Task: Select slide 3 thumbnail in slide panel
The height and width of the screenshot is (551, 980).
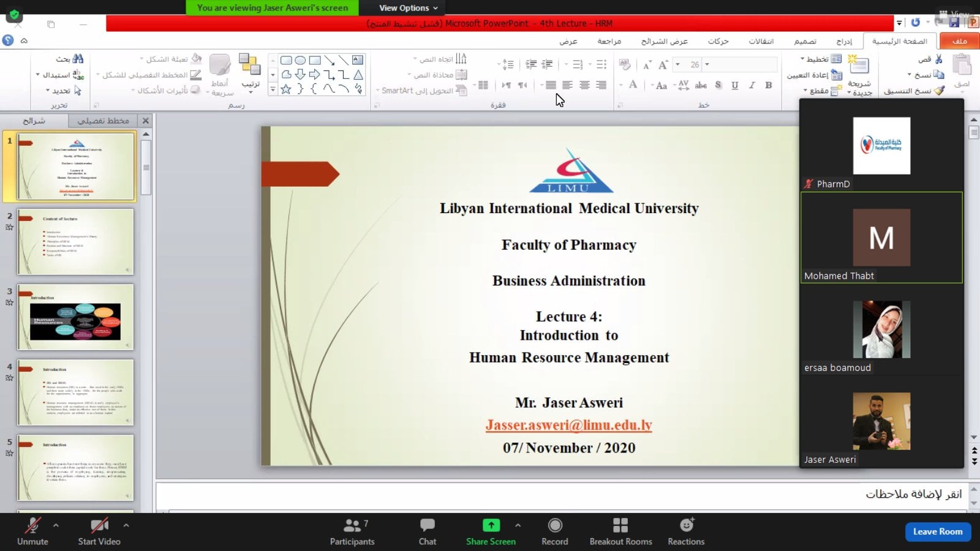Action: click(75, 317)
